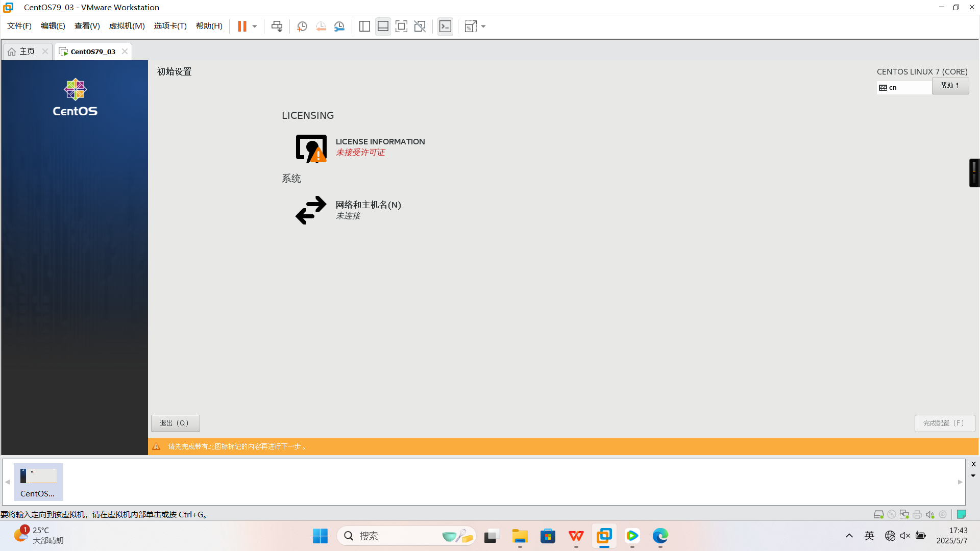
Task: Open the Windows Start menu
Action: point(320,536)
